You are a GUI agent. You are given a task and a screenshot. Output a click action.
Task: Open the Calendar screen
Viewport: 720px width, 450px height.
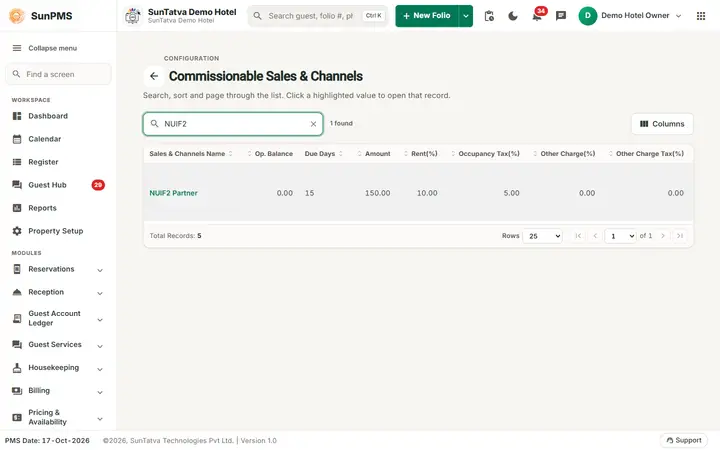(x=58, y=139)
